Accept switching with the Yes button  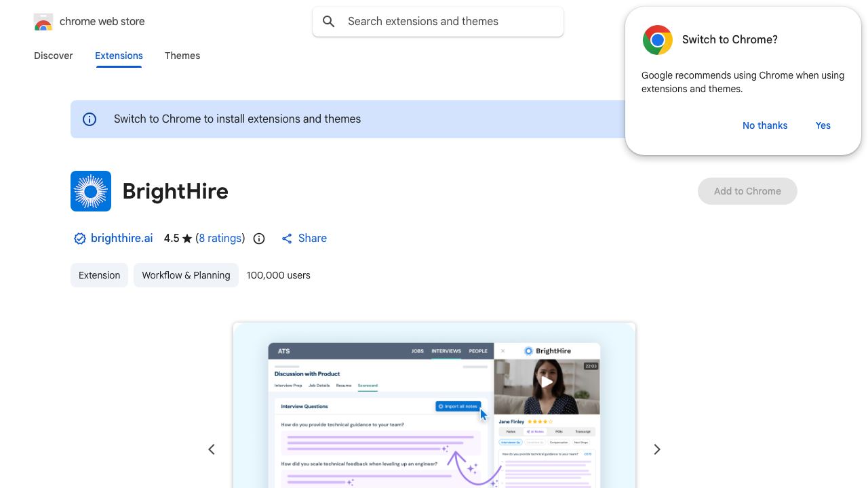[x=823, y=125]
